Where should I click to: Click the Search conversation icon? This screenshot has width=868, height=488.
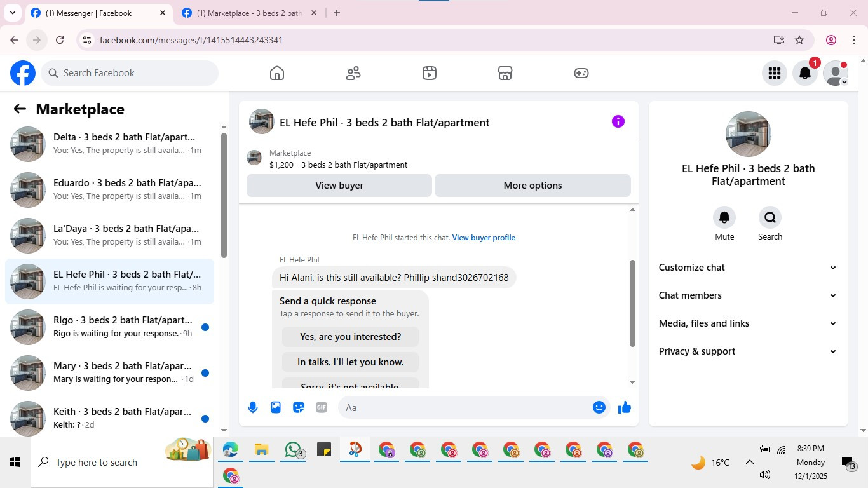click(770, 217)
